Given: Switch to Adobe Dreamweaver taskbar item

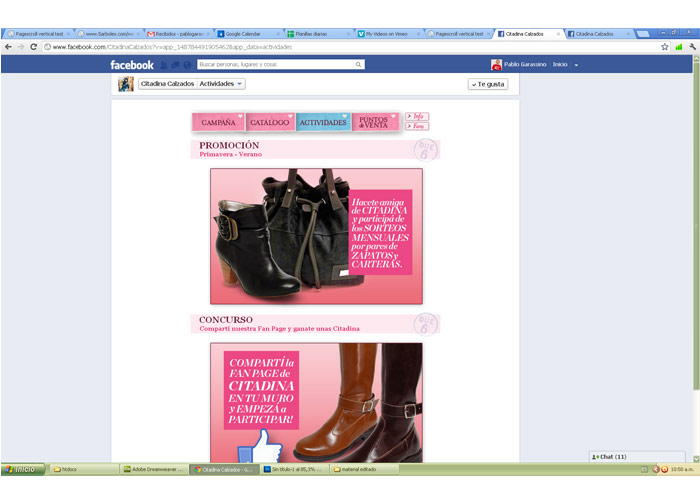Looking at the screenshot, I should coord(154,469).
